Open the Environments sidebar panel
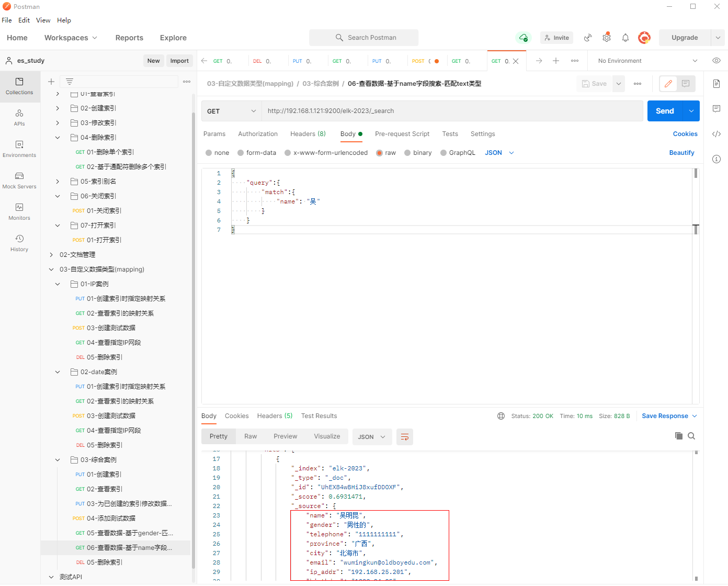 pos(19,149)
